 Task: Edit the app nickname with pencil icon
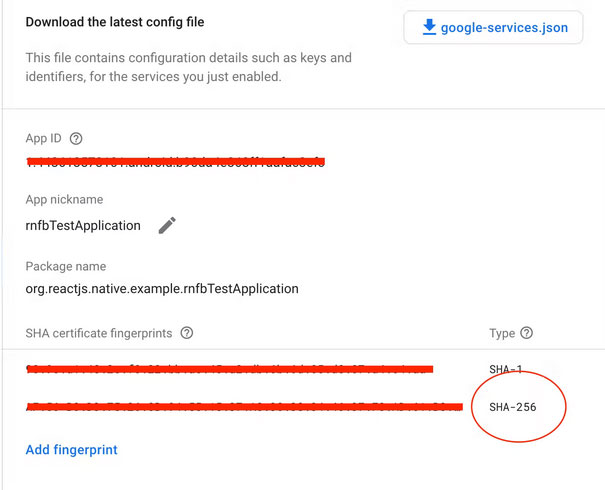[167, 225]
